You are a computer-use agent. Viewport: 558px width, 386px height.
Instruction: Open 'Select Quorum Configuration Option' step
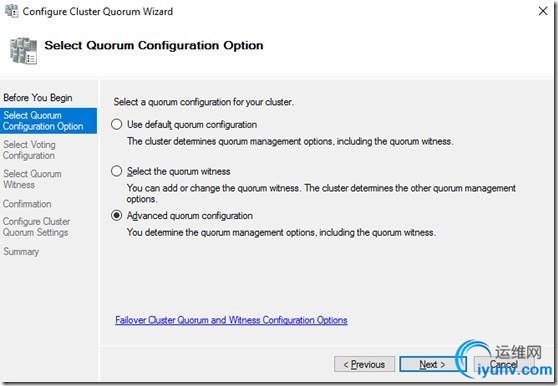click(48, 121)
